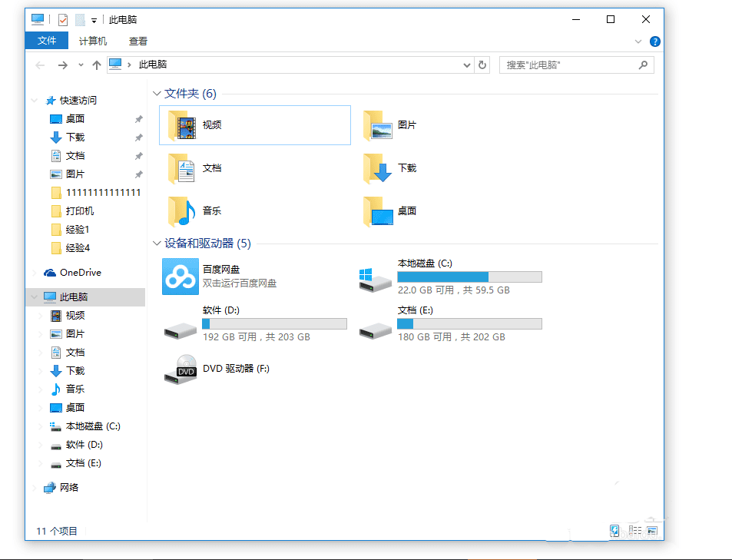Viewport: 732px width, 560px height.
Task: Select the 软件 (D:) drive icon
Action: pos(181,330)
